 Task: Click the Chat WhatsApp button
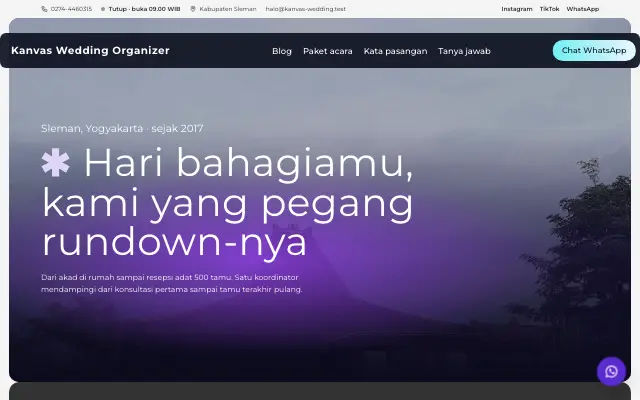tap(594, 51)
